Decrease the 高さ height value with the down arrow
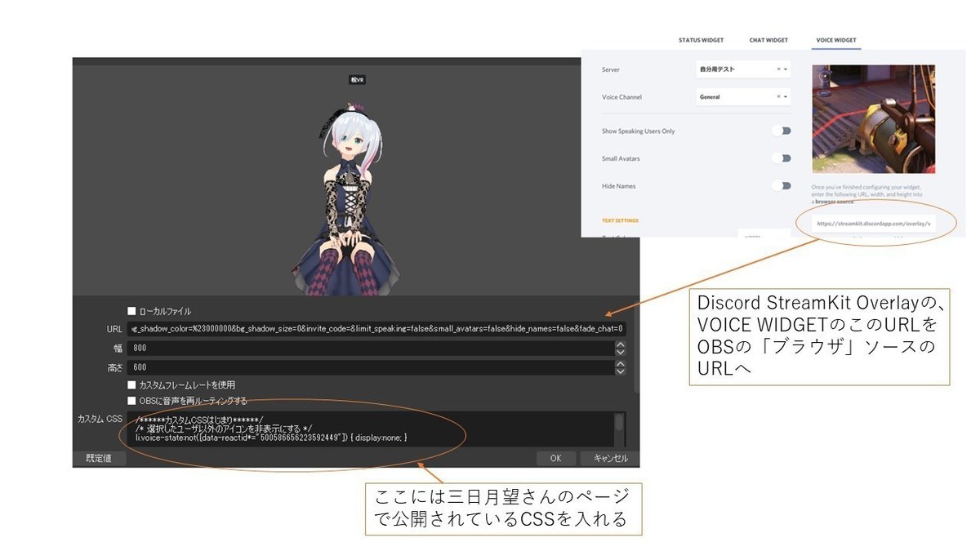This screenshot has width=980, height=551. [621, 371]
